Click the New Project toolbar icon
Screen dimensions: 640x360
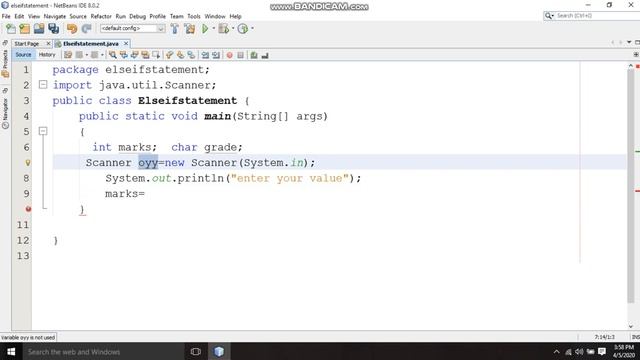pyautogui.click(x=24, y=29)
